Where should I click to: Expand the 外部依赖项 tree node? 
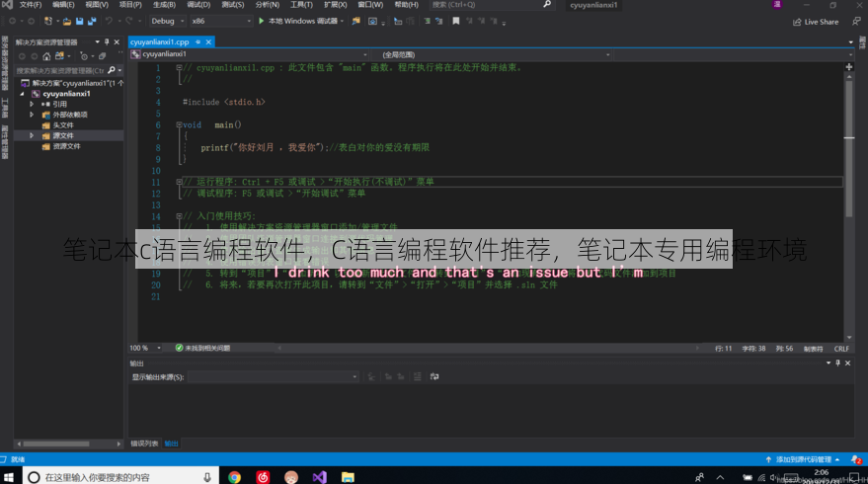tap(32, 115)
